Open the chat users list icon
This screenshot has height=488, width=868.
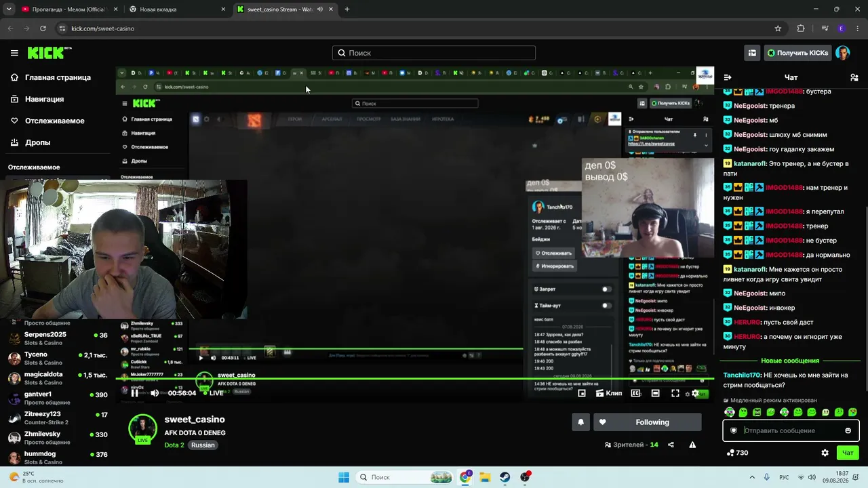coord(854,77)
